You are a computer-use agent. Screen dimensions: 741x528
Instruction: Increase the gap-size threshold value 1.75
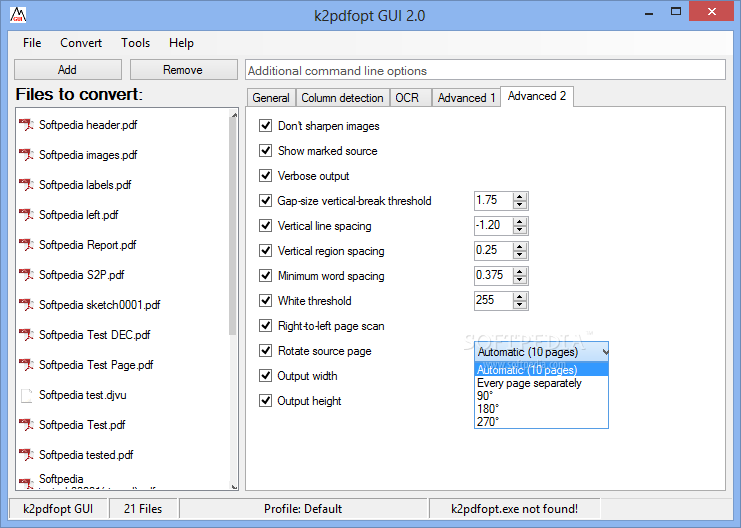click(520, 197)
